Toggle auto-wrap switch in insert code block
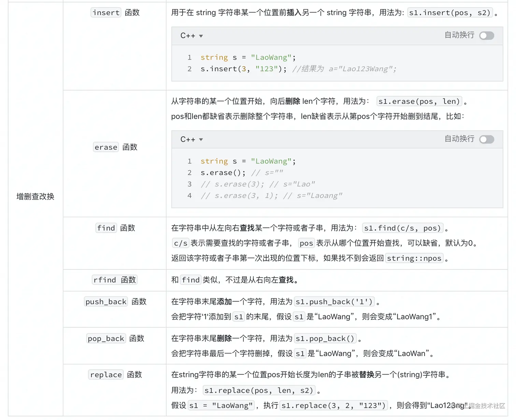 pyautogui.click(x=486, y=35)
